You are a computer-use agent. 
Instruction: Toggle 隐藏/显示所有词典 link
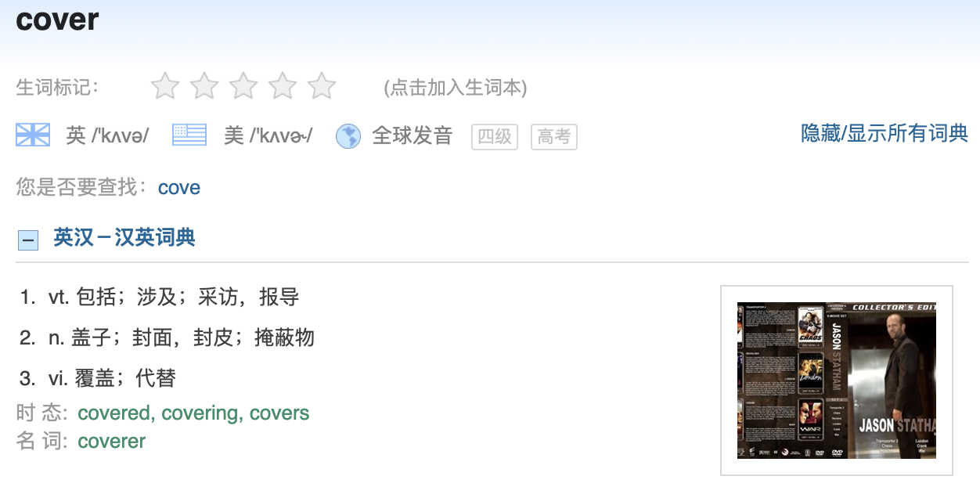885,134
